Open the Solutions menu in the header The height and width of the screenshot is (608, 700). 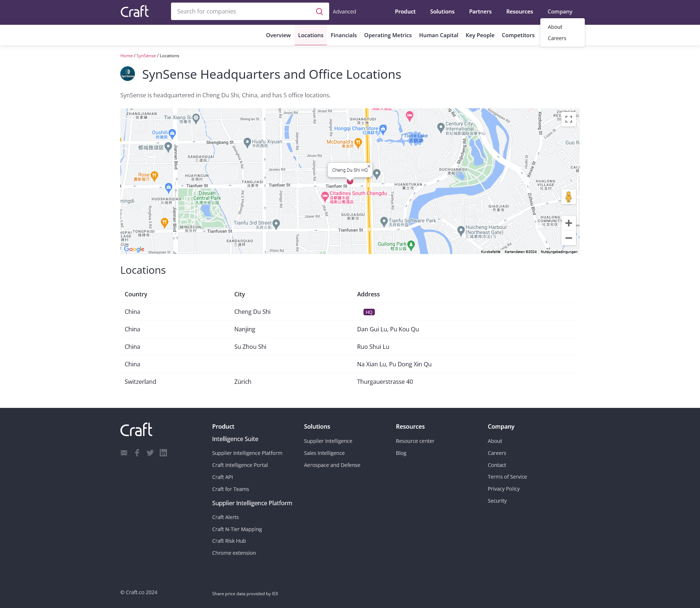[442, 11]
